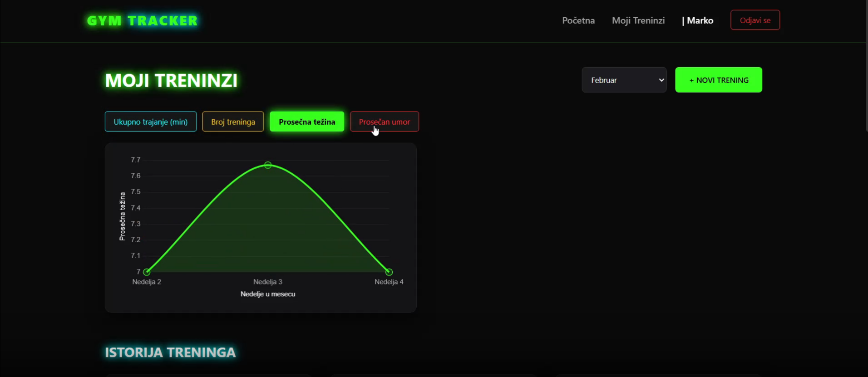Go to the Početna page
The height and width of the screenshot is (377, 868).
tap(578, 20)
